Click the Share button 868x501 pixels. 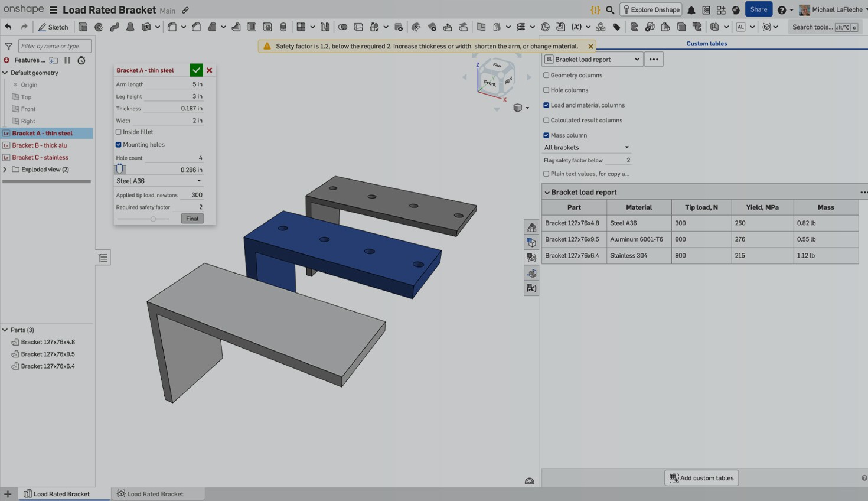point(759,9)
